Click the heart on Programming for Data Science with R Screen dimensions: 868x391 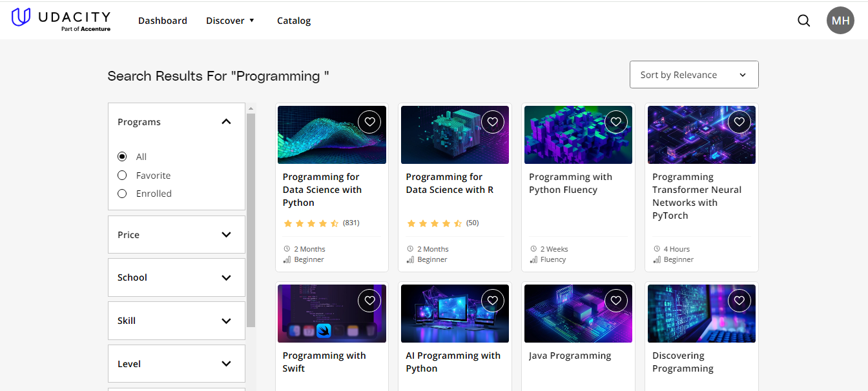(x=493, y=121)
